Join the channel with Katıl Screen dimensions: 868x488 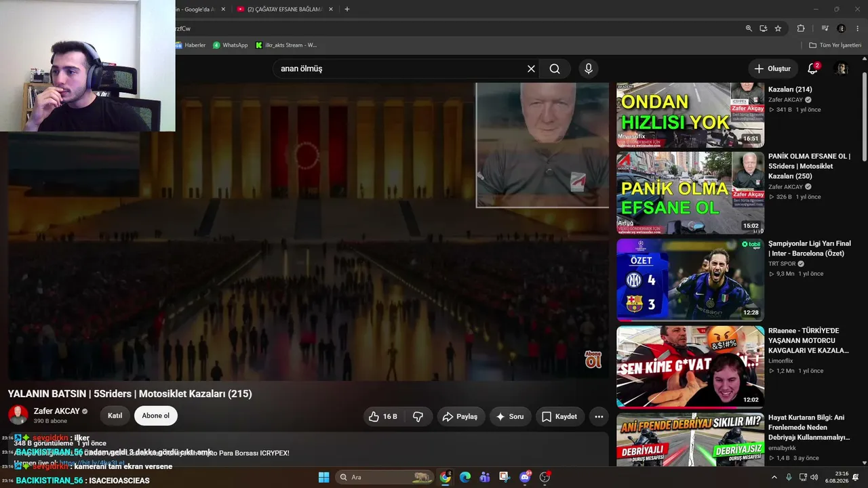(x=115, y=415)
